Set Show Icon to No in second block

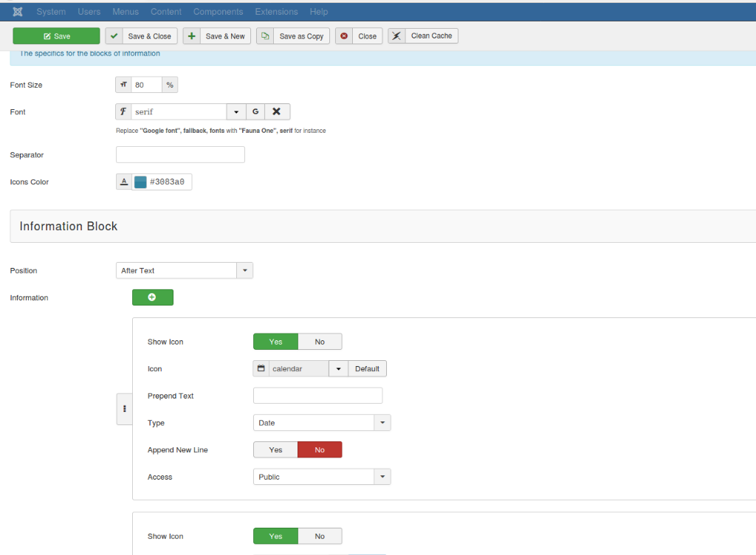[x=320, y=537]
